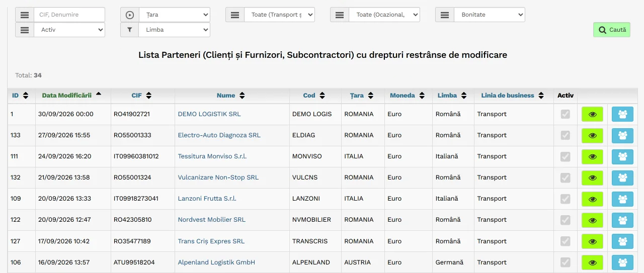Open the Țara country dropdown
644x273 pixels.
(175, 15)
